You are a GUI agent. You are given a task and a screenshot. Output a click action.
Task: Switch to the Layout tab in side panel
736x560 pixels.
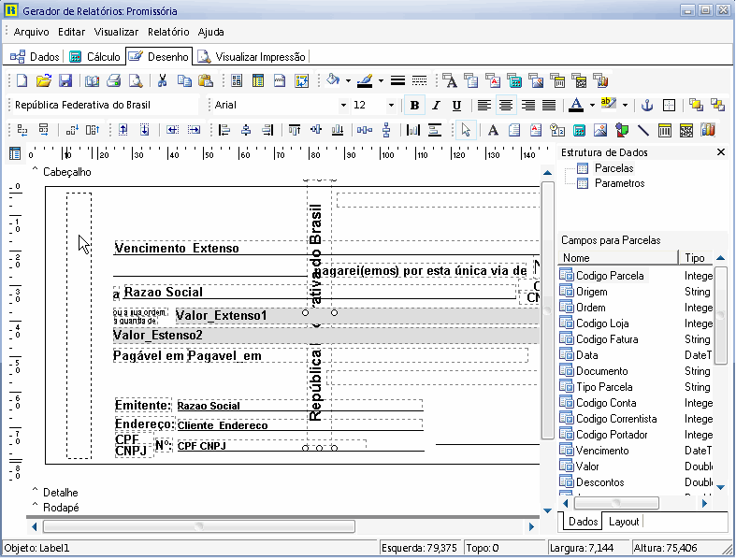pos(624,522)
